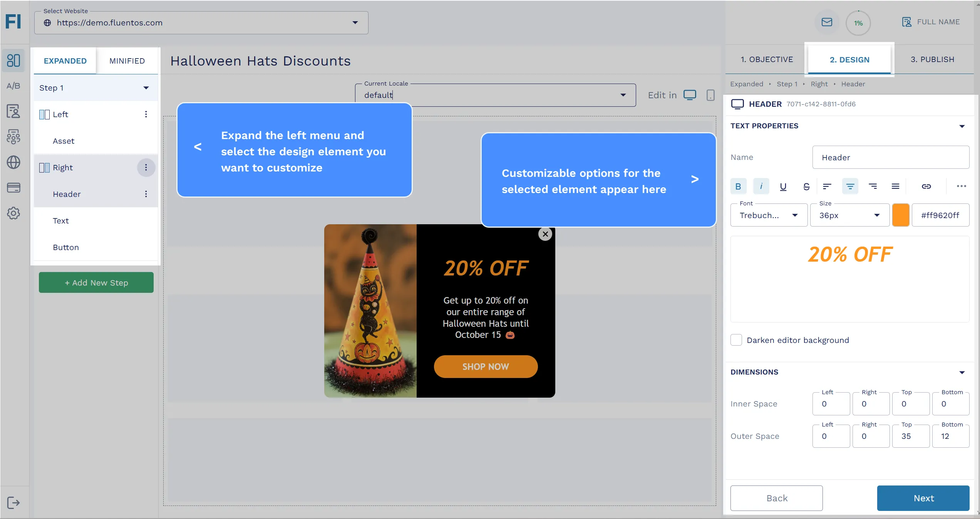This screenshot has width=980, height=519.
Task: Click the Bold formatting icon
Action: tap(738, 186)
